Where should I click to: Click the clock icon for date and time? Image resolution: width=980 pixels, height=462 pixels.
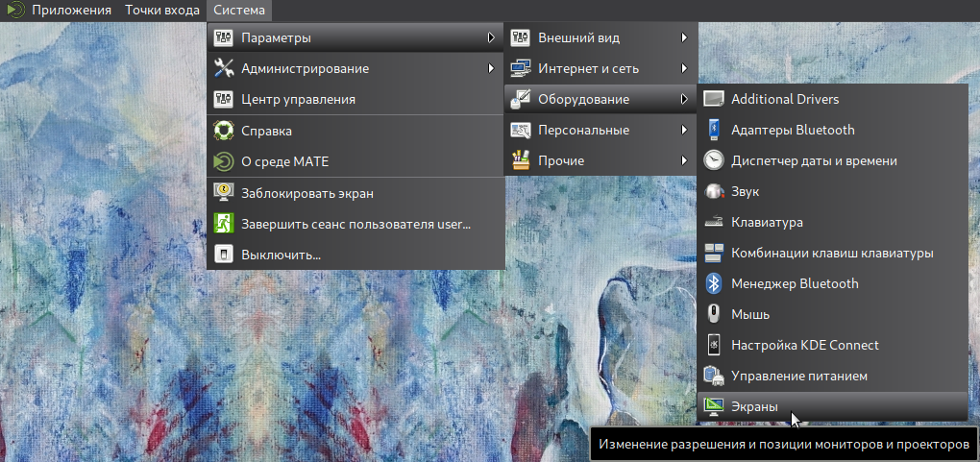point(714,160)
